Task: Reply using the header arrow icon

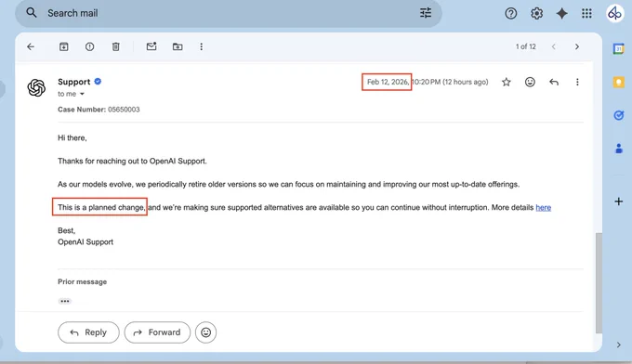Action: [554, 82]
